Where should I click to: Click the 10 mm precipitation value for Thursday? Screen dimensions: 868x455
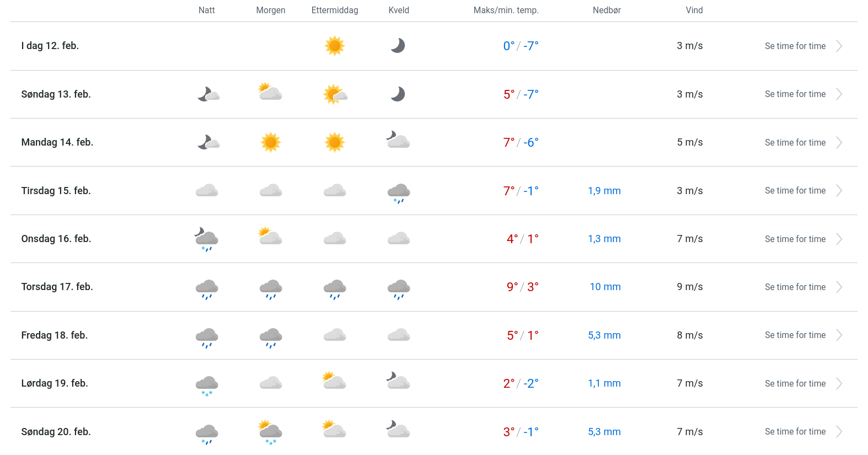click(605, 287)
